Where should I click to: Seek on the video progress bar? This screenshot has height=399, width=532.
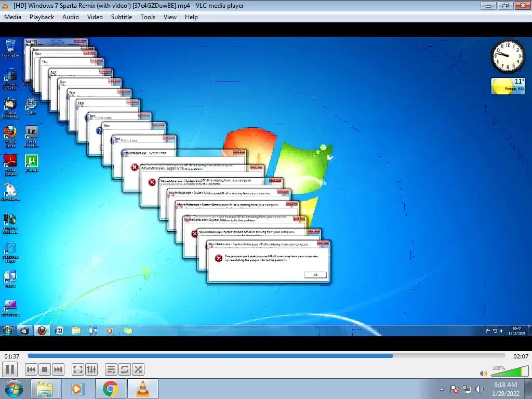tap(267, 356)
